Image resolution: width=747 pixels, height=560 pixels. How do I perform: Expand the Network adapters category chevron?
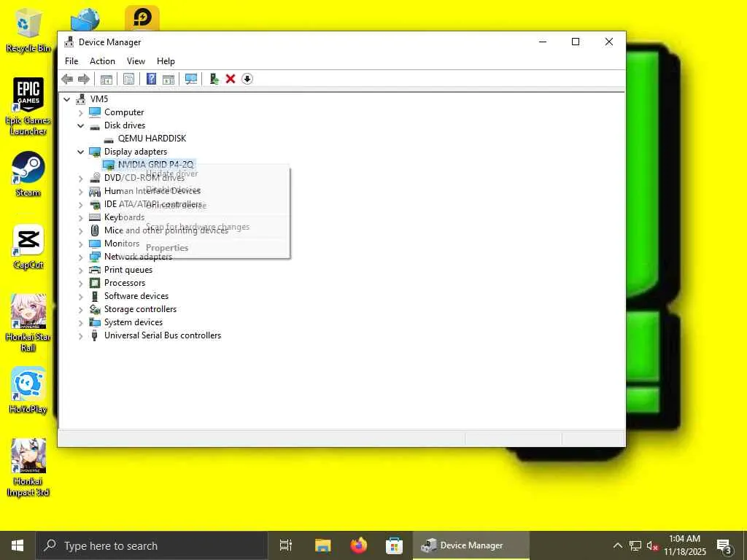tap(80, 257)
